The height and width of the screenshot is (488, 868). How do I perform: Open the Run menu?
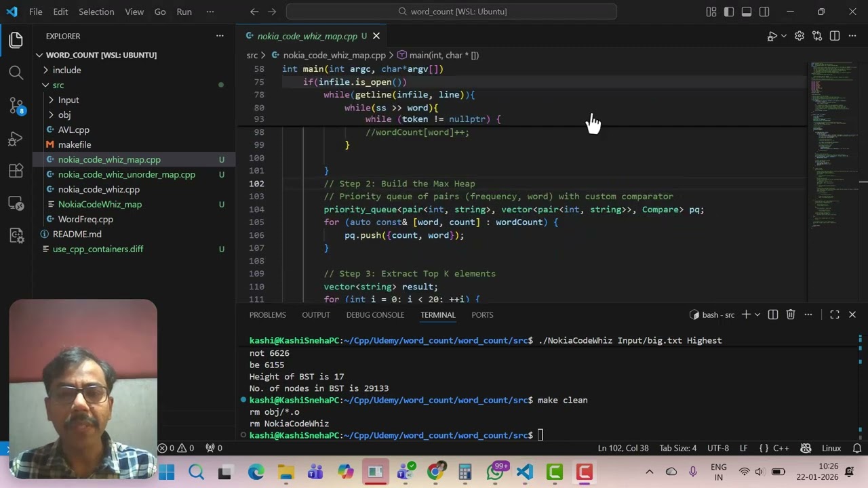(x=184, y=12)
